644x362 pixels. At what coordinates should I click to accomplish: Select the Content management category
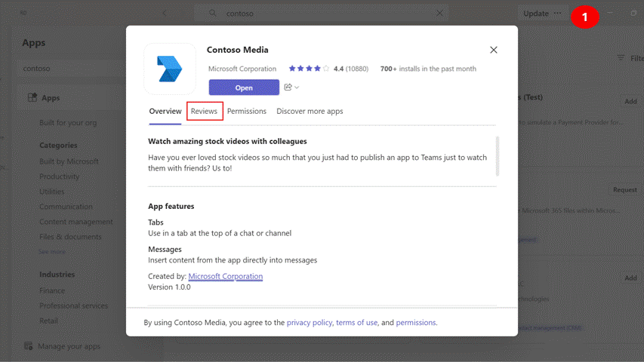tap(76, 222)
